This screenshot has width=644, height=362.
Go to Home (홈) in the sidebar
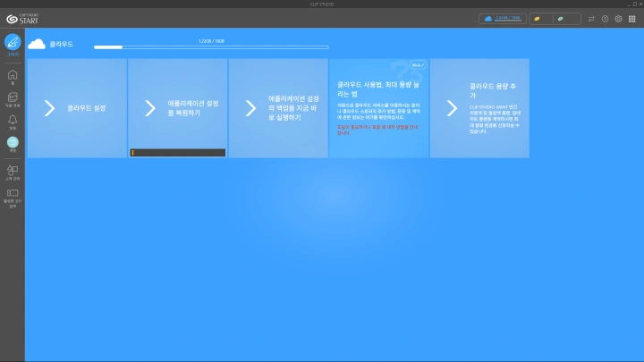[x=13, y=77]
